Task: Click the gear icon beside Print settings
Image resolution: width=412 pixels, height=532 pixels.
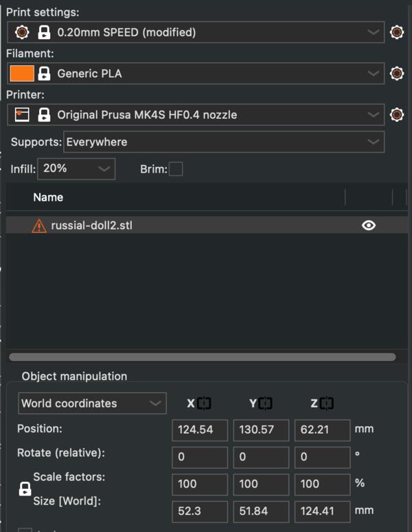Action: (396, 32)
